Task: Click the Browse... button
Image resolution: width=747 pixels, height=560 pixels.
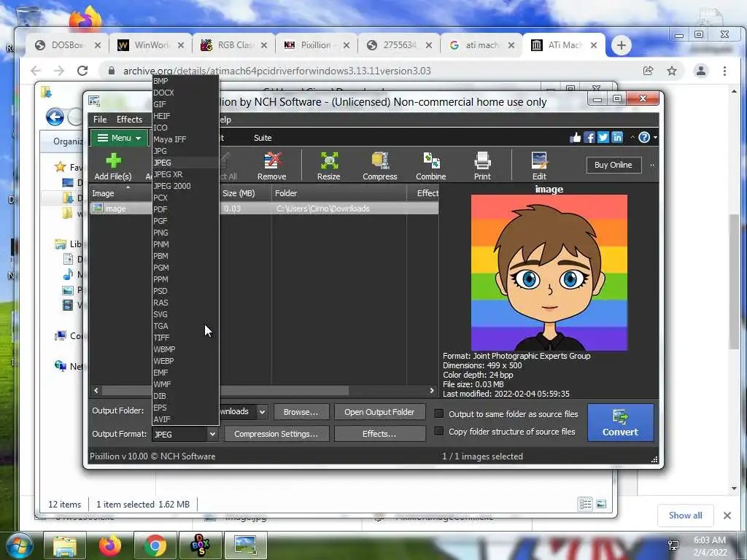Action: 301,412
